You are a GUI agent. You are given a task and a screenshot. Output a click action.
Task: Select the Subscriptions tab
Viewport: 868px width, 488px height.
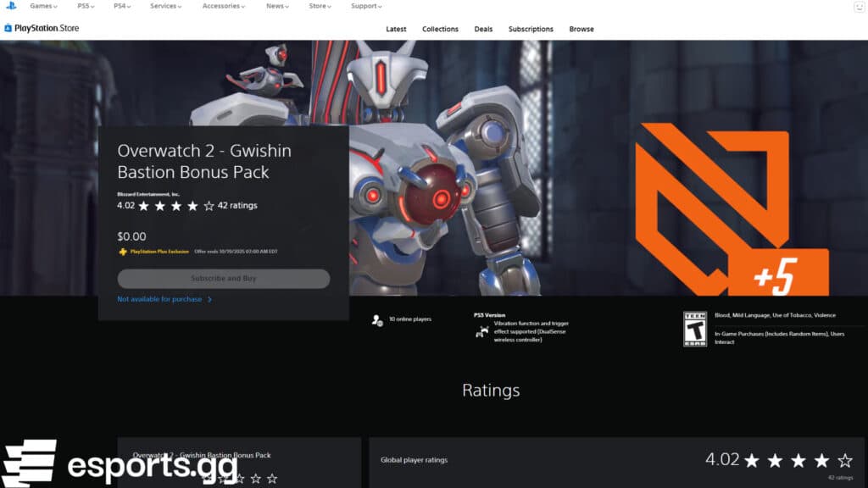[531, 29]
